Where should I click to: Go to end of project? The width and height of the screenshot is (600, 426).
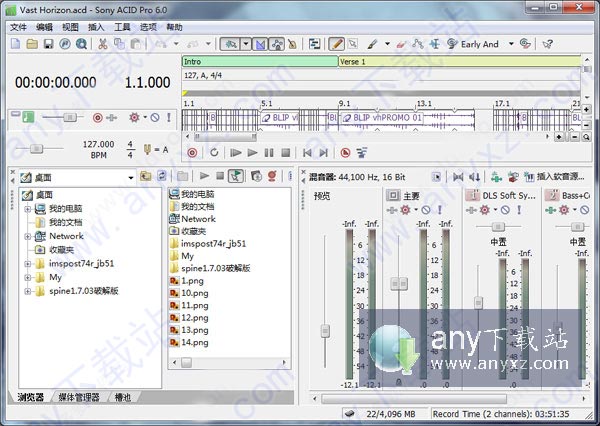point(324,153)
